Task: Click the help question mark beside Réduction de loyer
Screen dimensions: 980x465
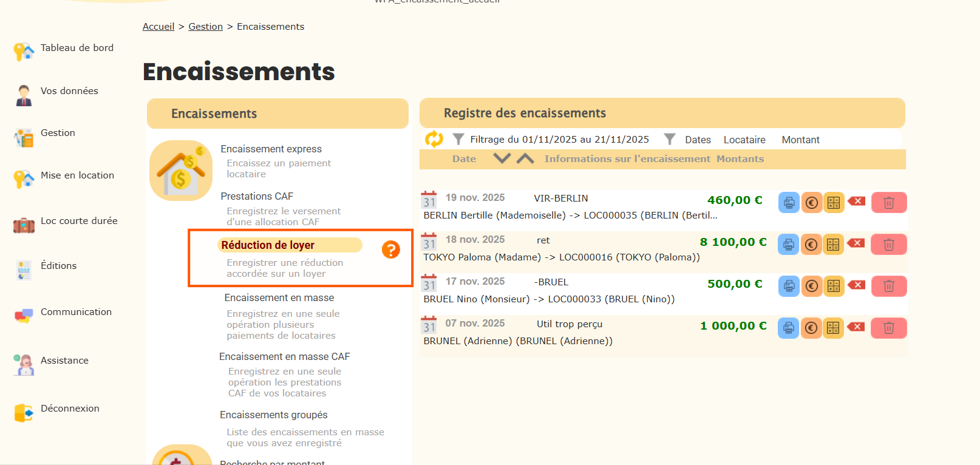Action: [390, 249]
